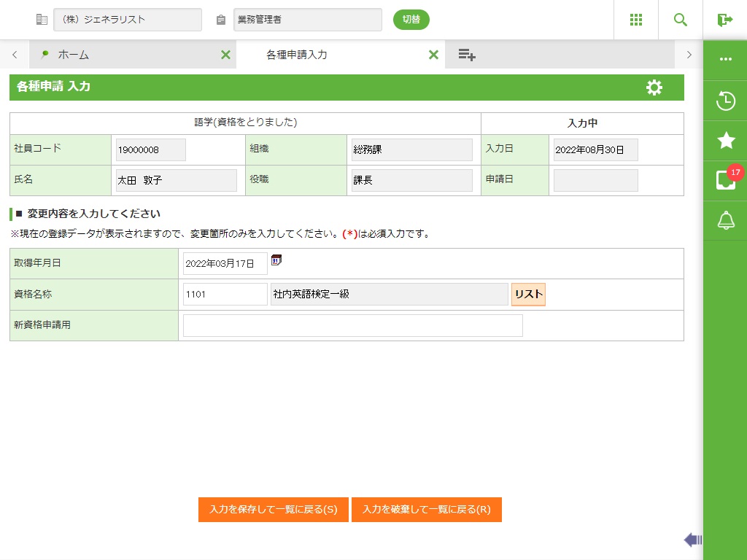
Task: Click the logout icon at top right
Action: click(x=724, y=20)
